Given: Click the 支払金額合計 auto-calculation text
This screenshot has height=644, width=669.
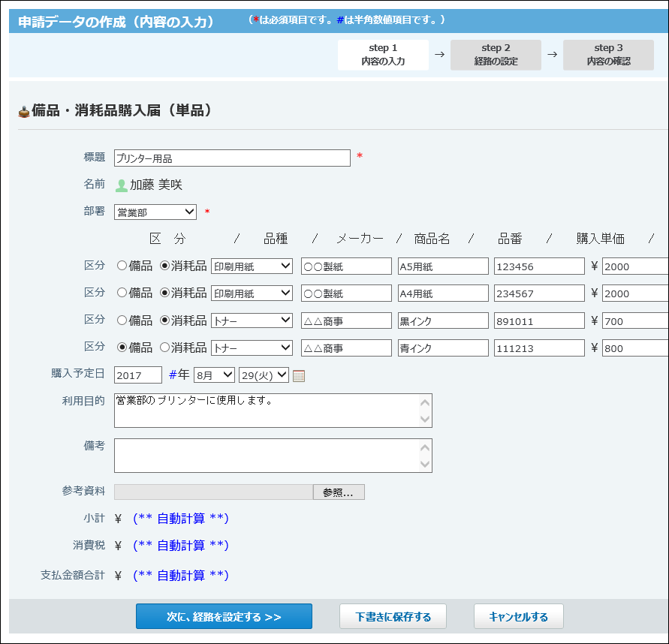Looking at the screenshot, I should tap(181, 576).
